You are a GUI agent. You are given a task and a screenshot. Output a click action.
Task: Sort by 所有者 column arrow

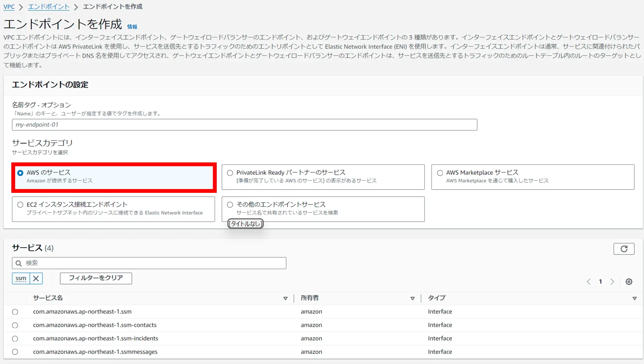[412, 298]
